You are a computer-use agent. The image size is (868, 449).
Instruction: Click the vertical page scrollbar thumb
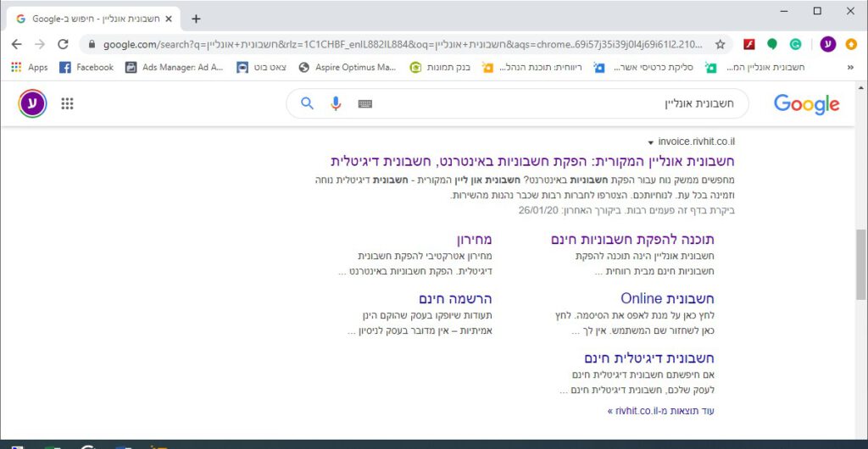coord(860,264)
